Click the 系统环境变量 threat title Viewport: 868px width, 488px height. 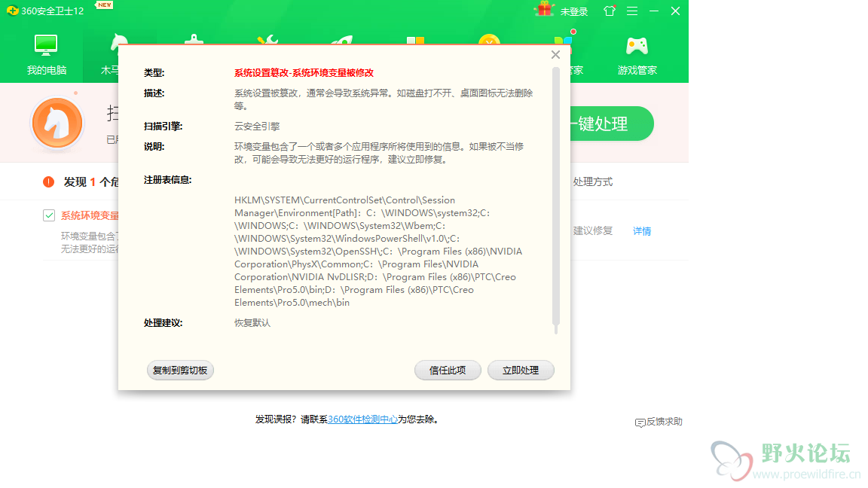tap(90, 215)
